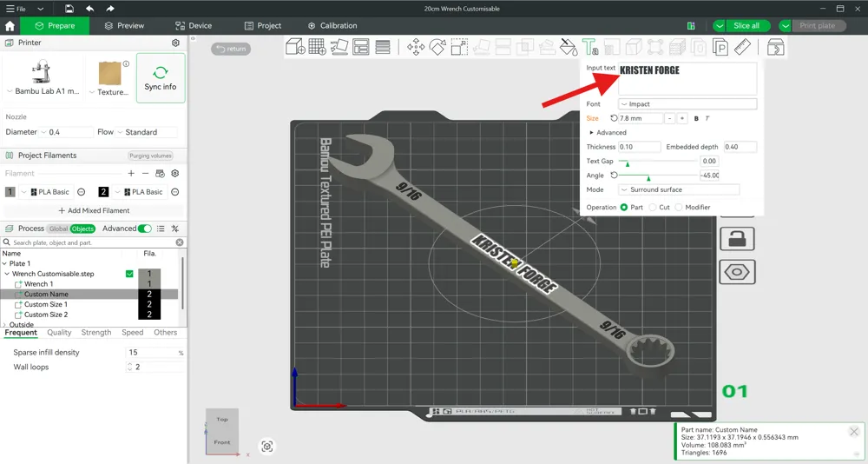The width and height of the screenshot is (868, 464).
Task: Click the AMS sync filament icon
Action: coord(160,174)
